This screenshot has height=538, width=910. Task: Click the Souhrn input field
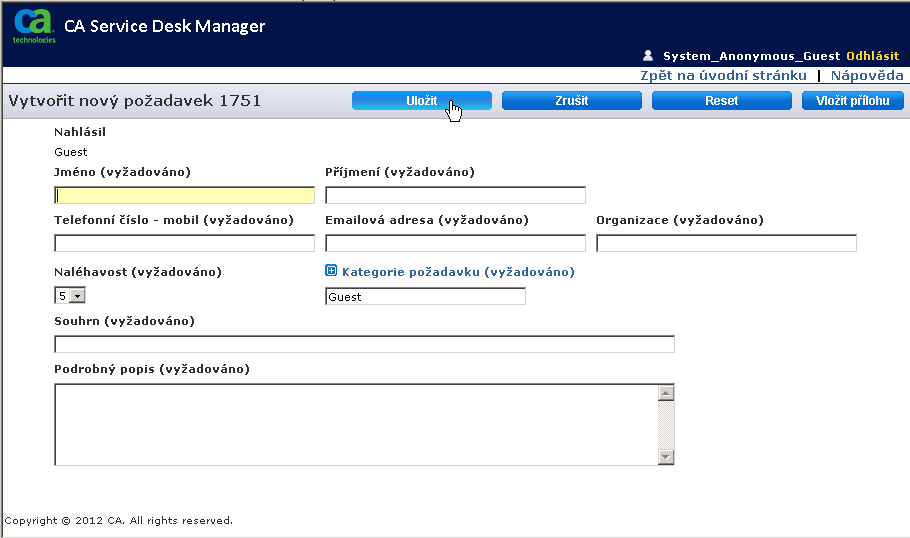(364, 344)
